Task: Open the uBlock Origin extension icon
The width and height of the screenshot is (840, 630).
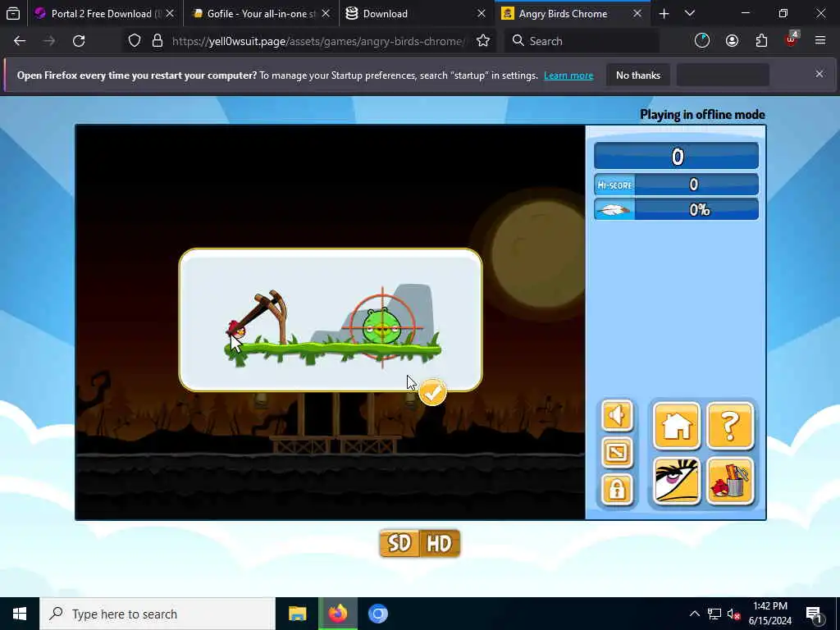Action: pos(791,39)
